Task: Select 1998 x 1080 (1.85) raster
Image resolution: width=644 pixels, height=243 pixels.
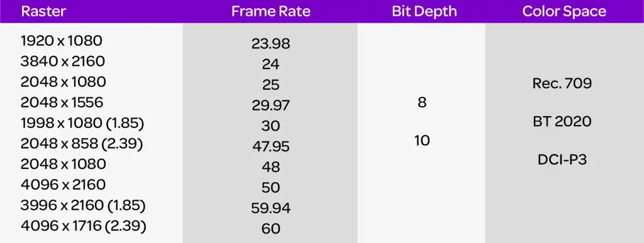Action: coord(82,123)
